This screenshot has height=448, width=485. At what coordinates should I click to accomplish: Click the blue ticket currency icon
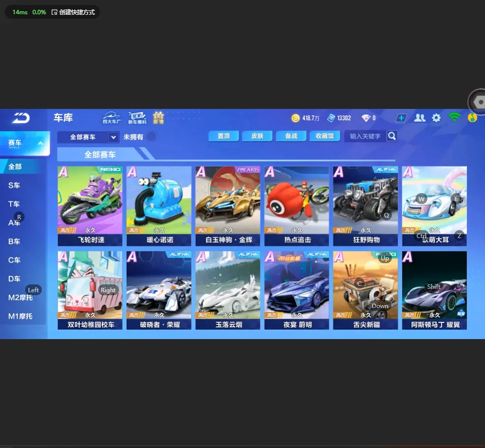click(x=331, y=118)
